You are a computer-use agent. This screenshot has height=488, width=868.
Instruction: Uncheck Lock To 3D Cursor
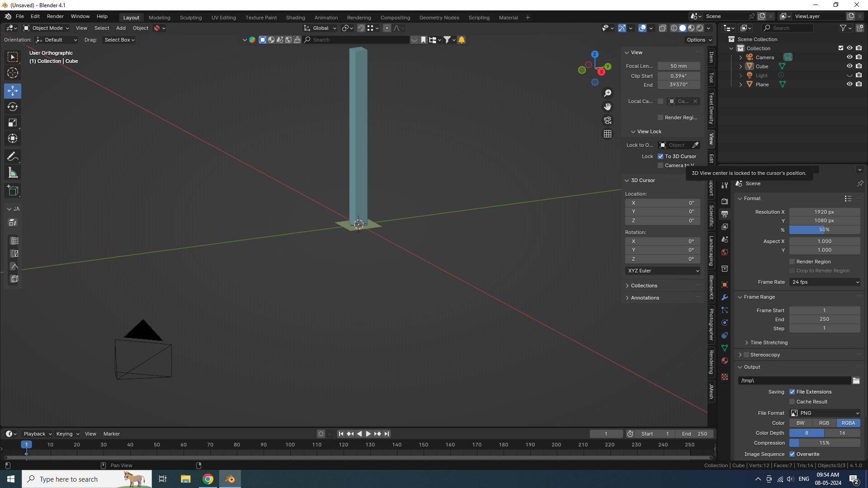click(x=660, y=156)
